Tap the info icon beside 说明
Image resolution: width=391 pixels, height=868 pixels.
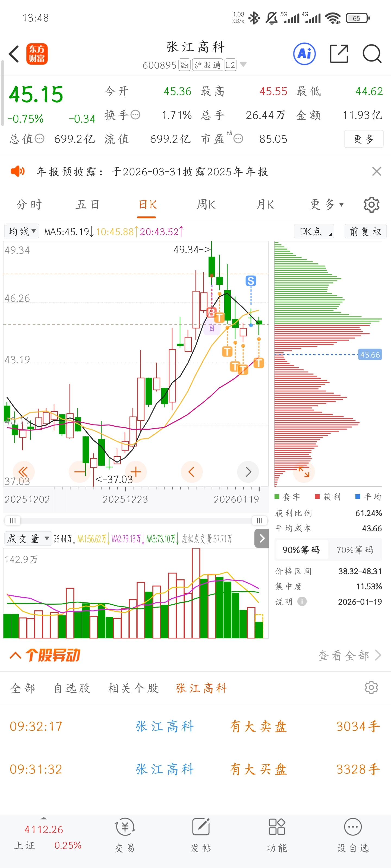(x=302, y=601)
